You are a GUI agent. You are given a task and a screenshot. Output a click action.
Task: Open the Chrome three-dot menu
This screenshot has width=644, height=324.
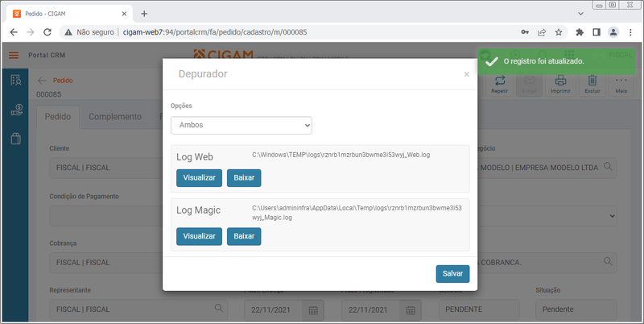pos(630,32)
